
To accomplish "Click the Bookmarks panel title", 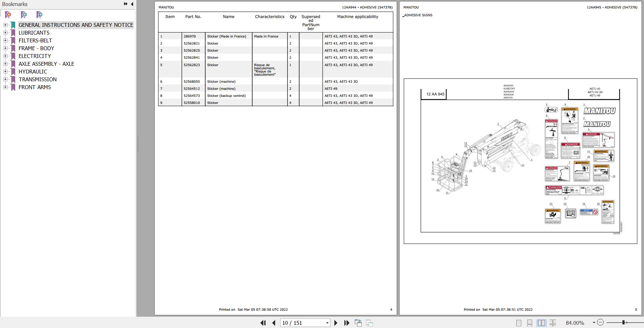I will (15, 4).
